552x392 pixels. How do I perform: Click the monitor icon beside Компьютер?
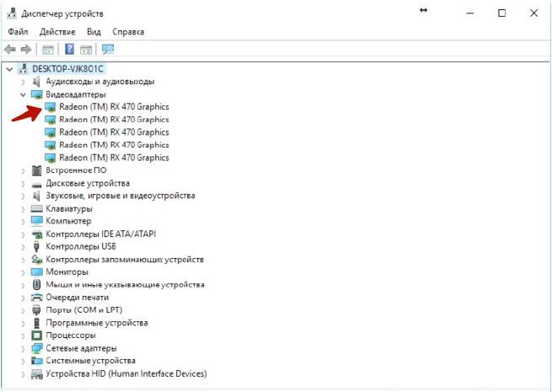(x=36, y=221)
